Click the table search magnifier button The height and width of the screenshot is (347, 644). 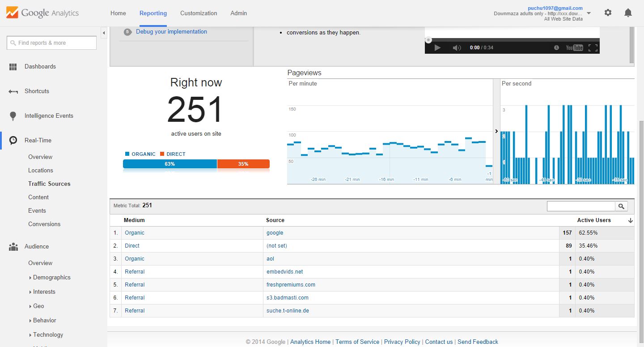pyautogui.click(x=622, y=206)
